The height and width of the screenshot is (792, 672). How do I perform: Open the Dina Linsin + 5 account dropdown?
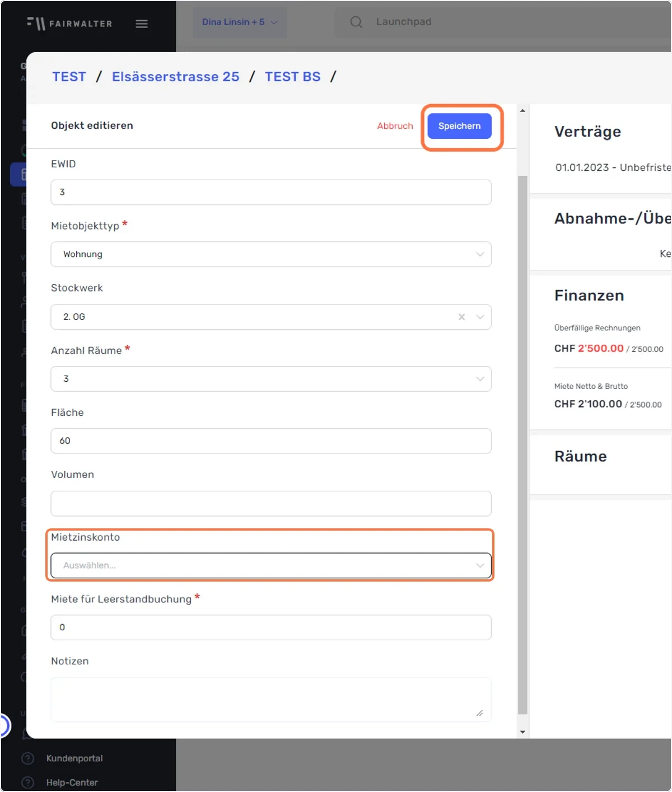point(240,22)
